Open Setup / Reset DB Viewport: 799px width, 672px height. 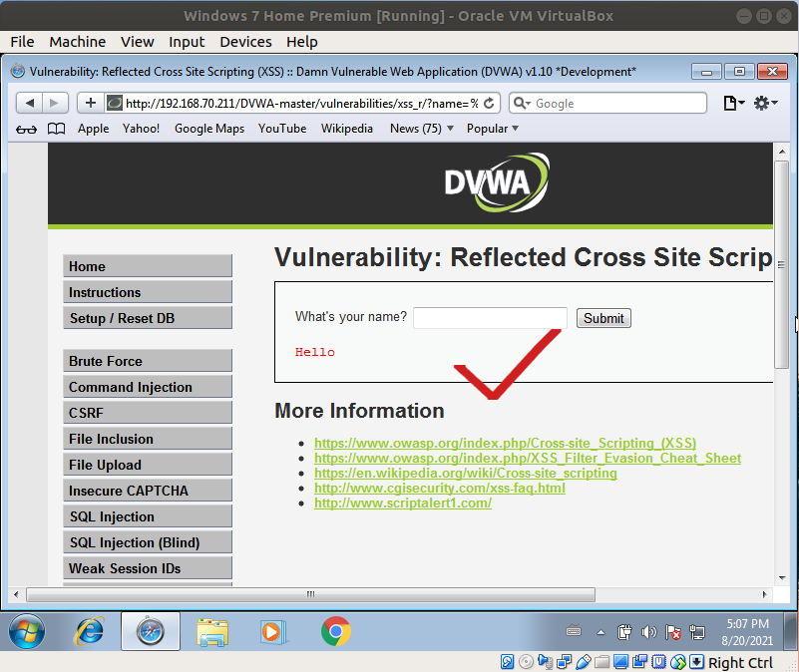pyautogui.click(x=148, y=318)
